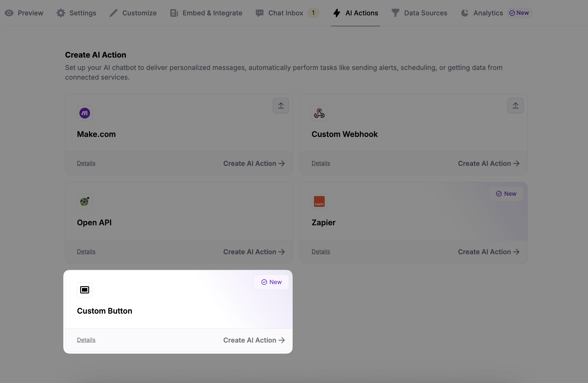The image size is (588, 383).
Task: Click the eye icon beside Preview
Action: tap(9, 13)
